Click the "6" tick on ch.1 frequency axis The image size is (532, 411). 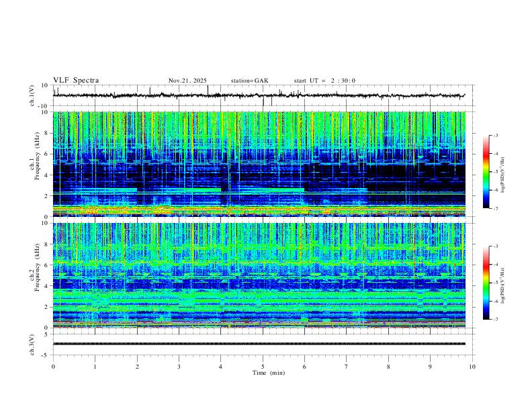pos(46,154)
